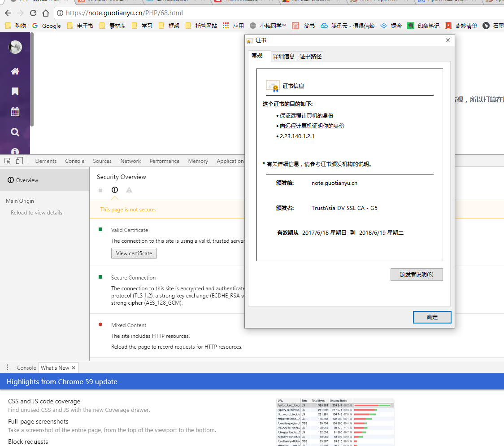The height and width of the screenshot is (446, 504).
Task: Click Full-page screenshots heading
Action: 38,422
